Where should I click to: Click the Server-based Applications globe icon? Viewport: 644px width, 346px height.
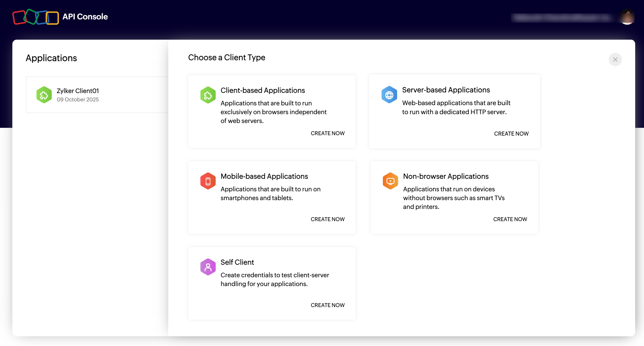[x=389, y=95]
